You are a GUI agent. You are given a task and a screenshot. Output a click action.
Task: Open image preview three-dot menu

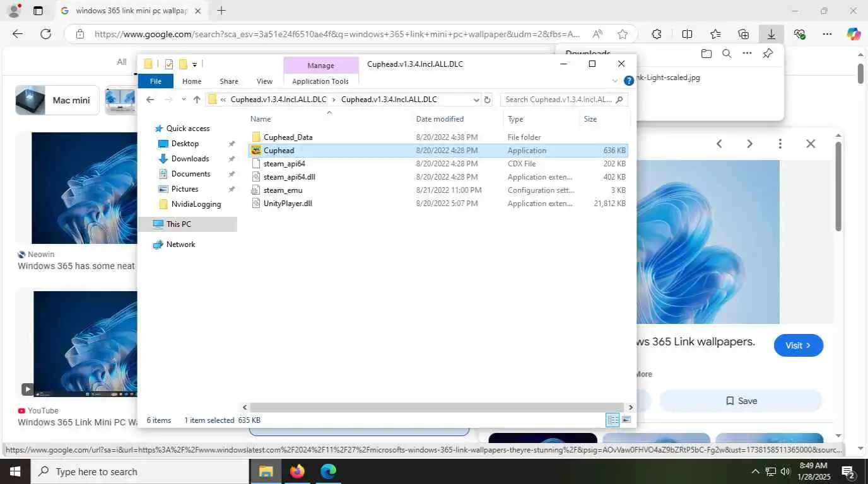coord(780,144)
